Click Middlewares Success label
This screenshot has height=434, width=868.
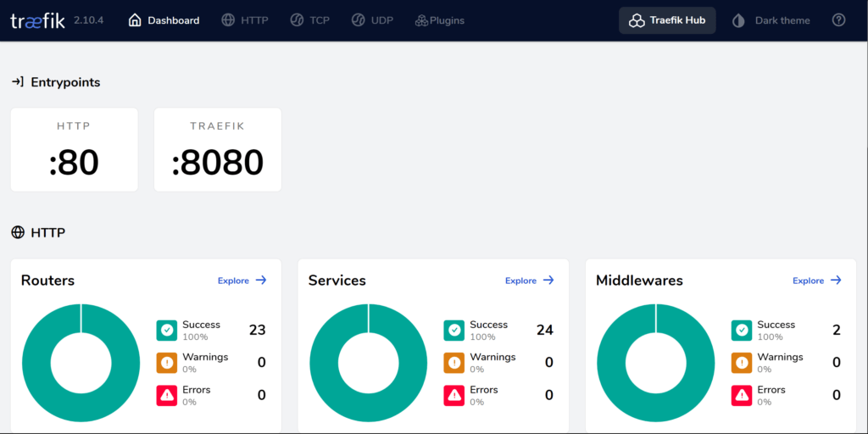click(776, 325)
